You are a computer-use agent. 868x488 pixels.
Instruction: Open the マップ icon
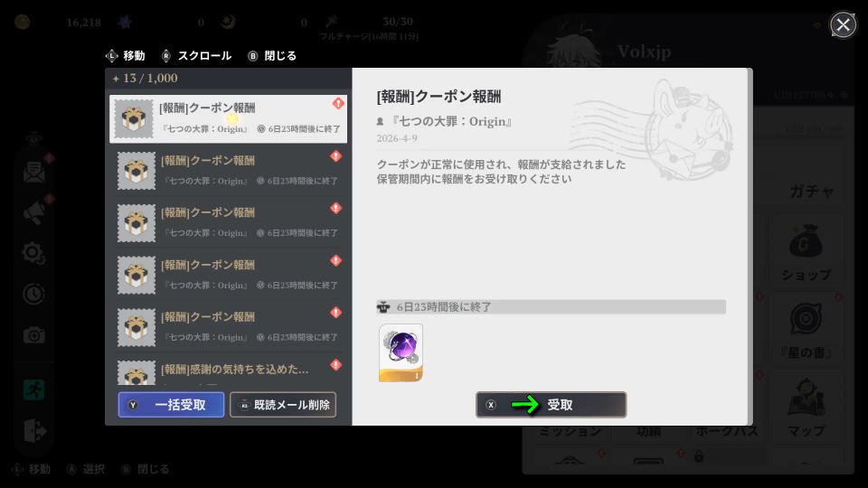pos(805,407)
